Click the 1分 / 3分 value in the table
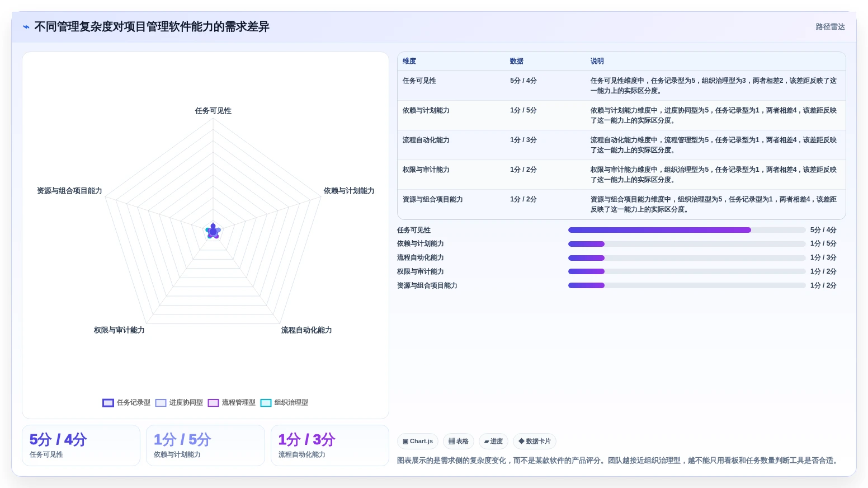The image size is (868, 488). point(523,140)
